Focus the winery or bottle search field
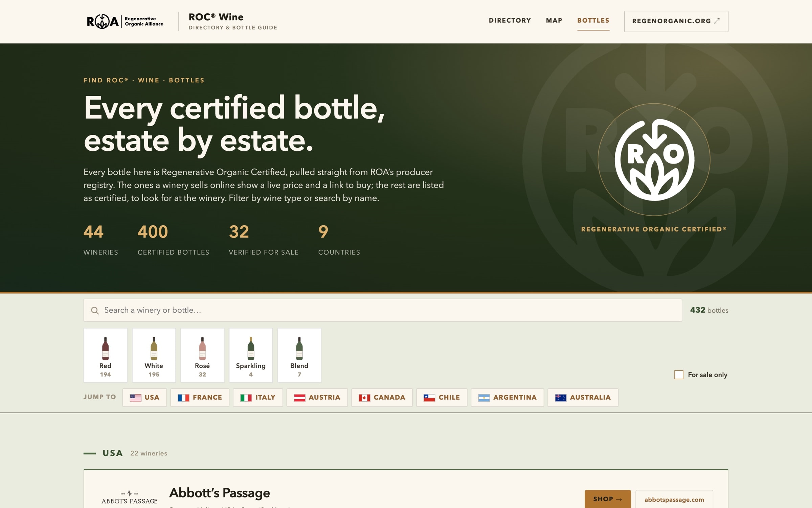 tap(383, 310)
